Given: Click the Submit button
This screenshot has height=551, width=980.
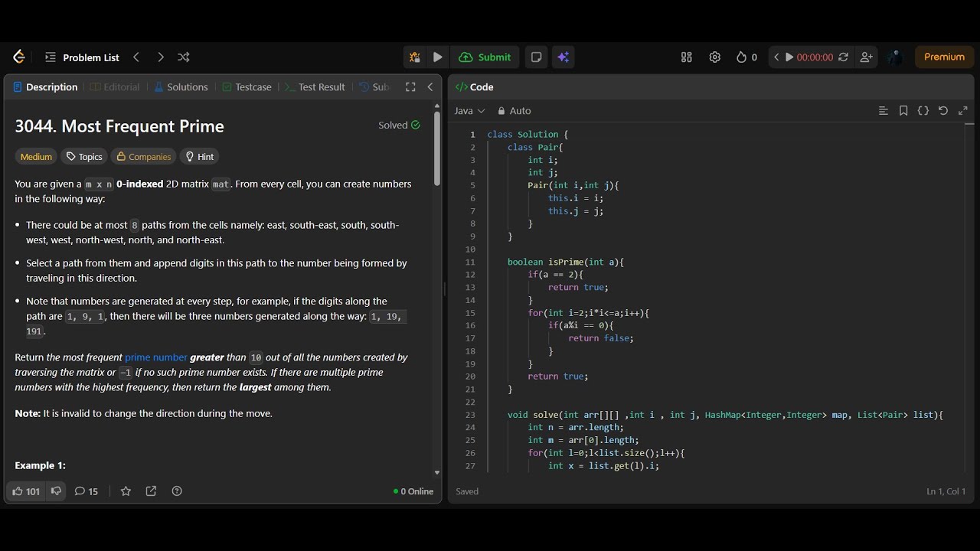Looking at the screenshot, I should tap(485, 57).
